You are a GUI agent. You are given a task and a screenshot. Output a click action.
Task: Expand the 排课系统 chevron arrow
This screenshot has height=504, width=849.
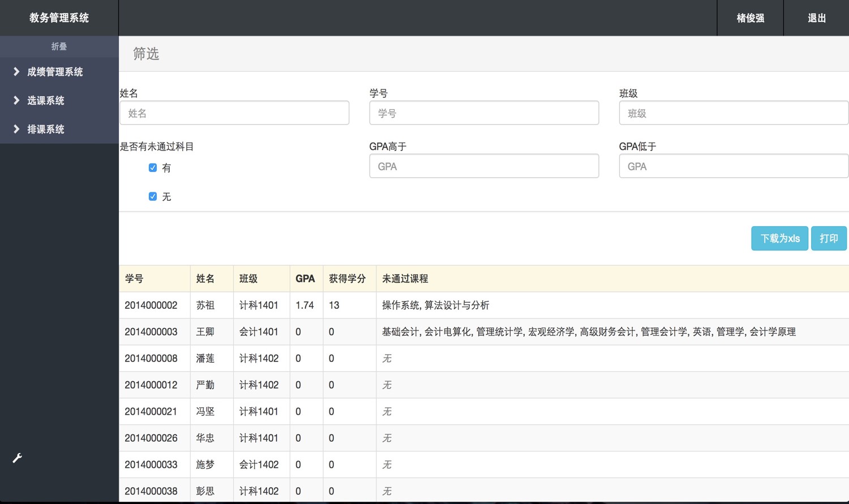click(x=16, y=129)
